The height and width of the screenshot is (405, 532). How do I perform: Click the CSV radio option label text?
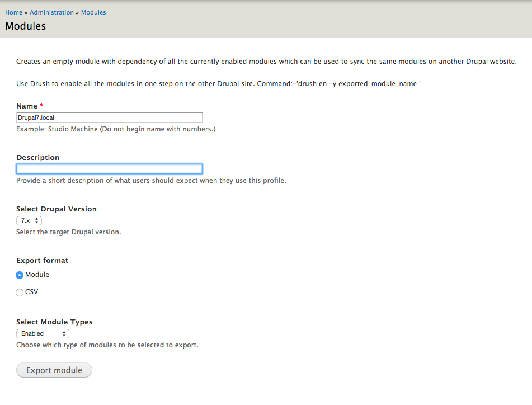pos(31,292)
